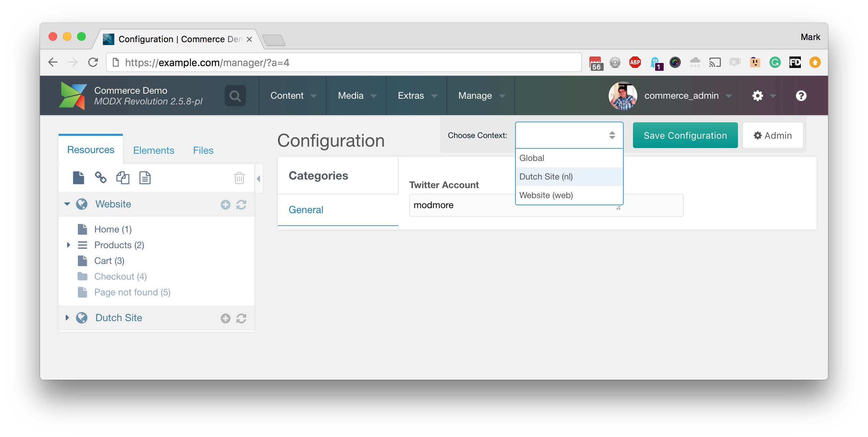Switch to the Elements tab
Image resolution: width=868 pixels, height=437 pixels.
coord(154,150)
